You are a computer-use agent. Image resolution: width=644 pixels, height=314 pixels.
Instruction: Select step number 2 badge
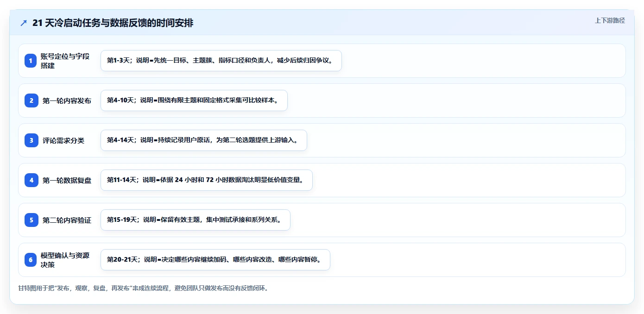click(x=31, y=100)
